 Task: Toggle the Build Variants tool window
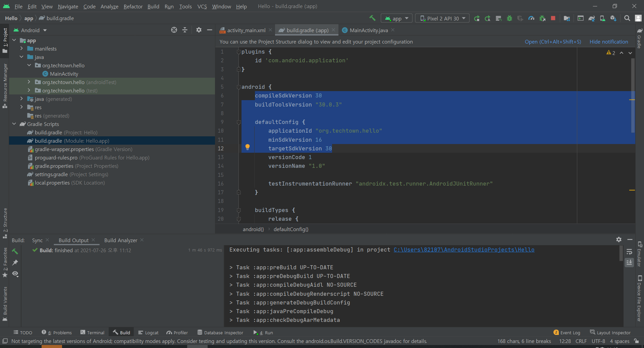click(x=5, y=303)
